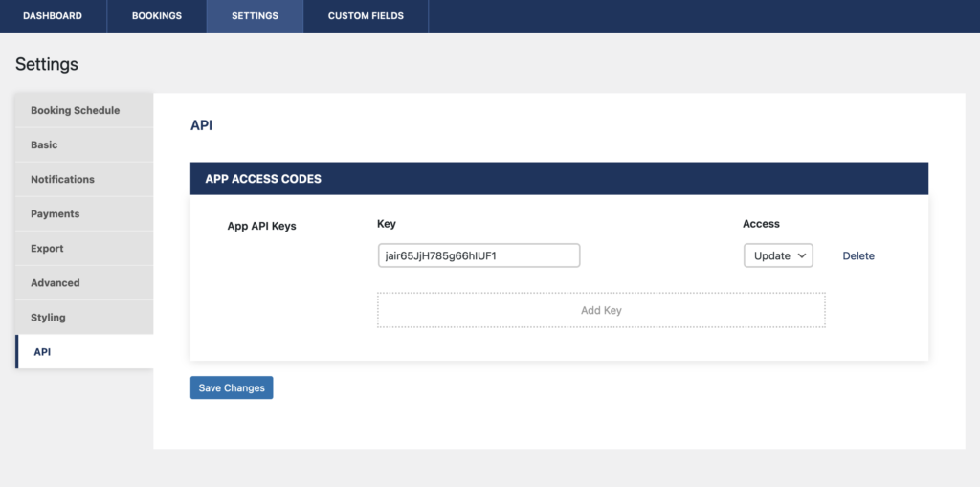This screenshot has height=487, width=980.
Task: Open Payments settings section
Action: click(x=84, y=213)
